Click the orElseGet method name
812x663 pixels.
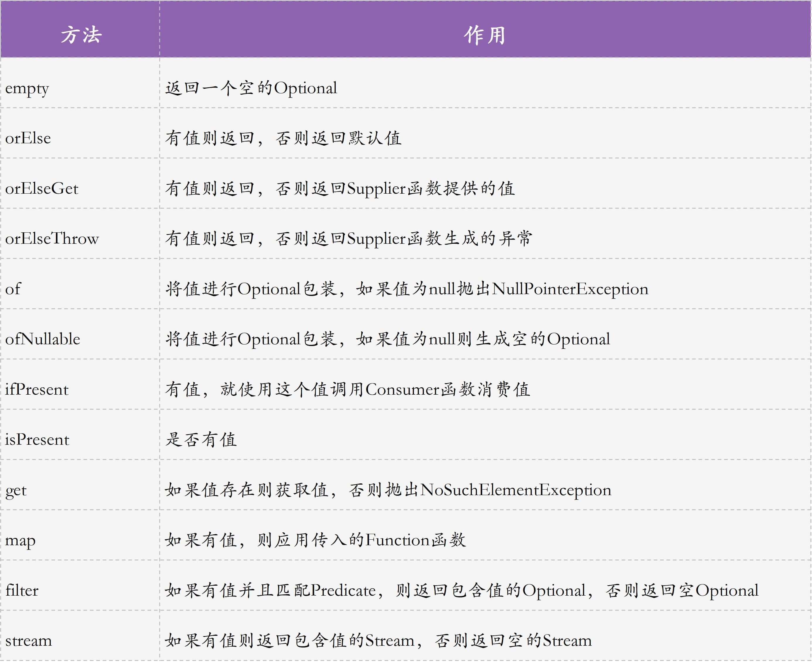coord(42,189)
